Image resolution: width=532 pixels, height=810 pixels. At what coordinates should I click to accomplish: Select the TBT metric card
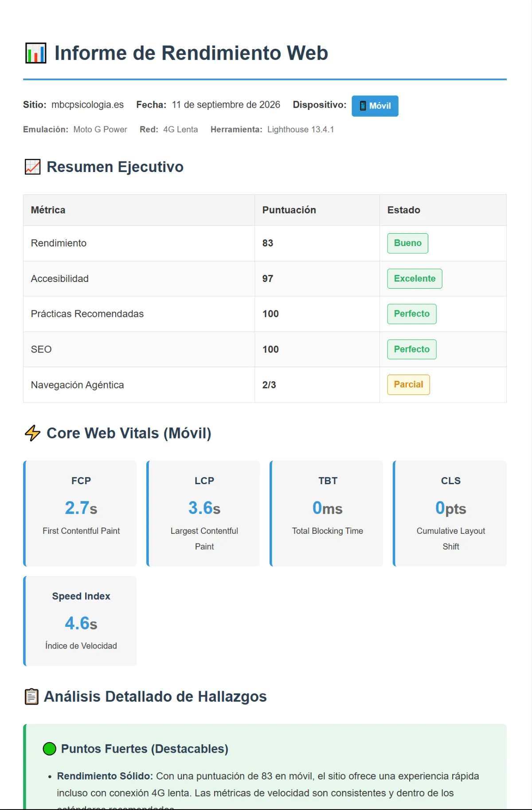click(327, 513)
